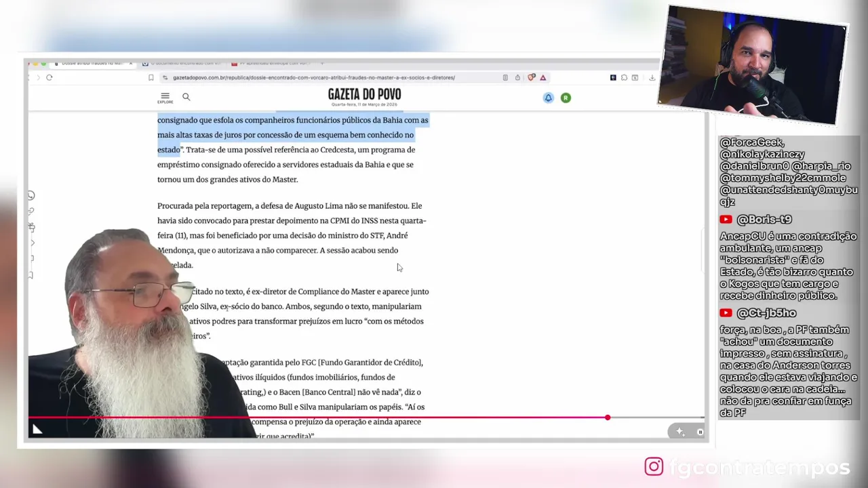Image resolution: width=868 pixels, height=488 pixels.
Task: Open the wallet icon in browser toolbar
Action: click(635, 77)
